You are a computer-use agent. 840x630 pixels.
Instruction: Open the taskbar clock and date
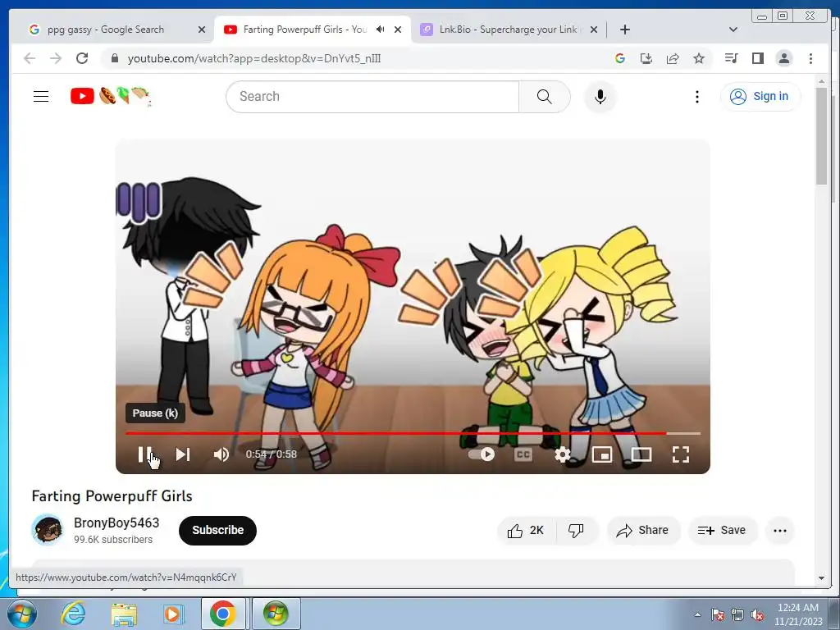[x=797, y=614]
